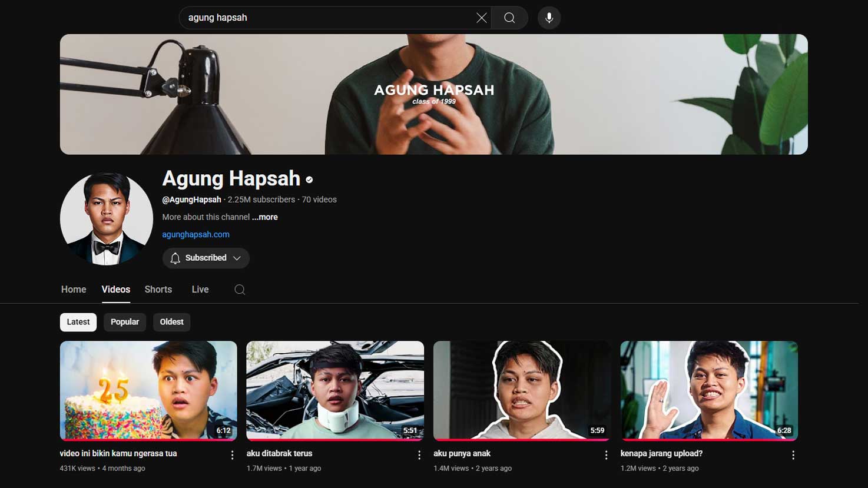Click the notification bell on the Subscribed button

[175, 258]
